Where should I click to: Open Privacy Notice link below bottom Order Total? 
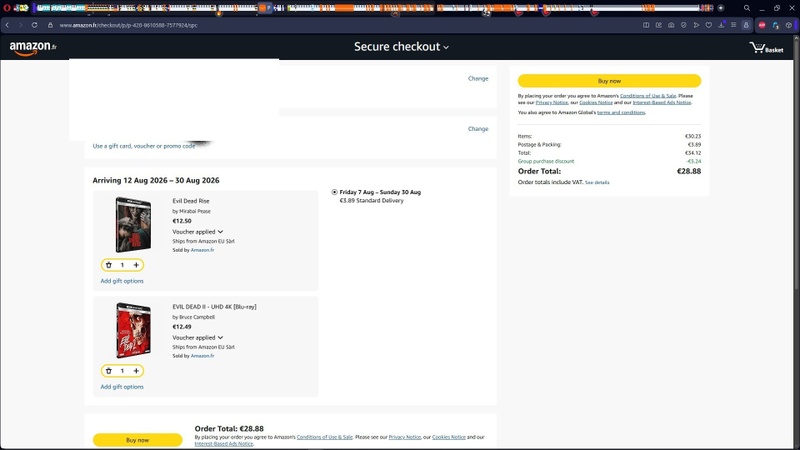click(x=405, y=437)
